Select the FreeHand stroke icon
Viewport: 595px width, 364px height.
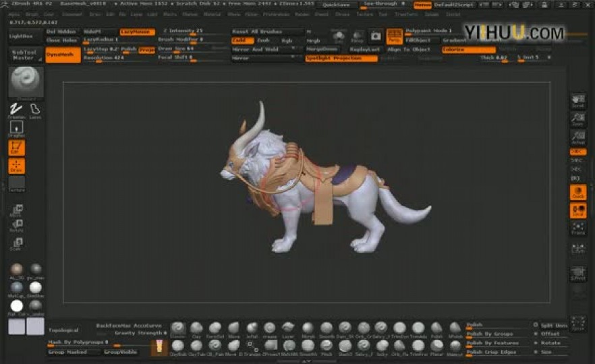point(16,110)
